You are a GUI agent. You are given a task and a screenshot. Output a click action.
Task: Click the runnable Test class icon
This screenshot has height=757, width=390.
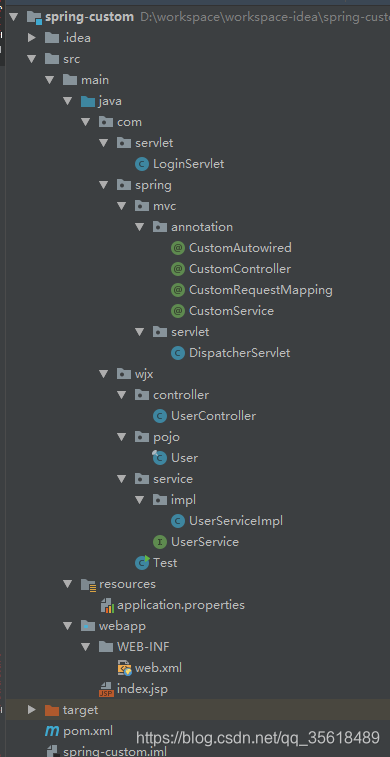(x=142, y=562)
